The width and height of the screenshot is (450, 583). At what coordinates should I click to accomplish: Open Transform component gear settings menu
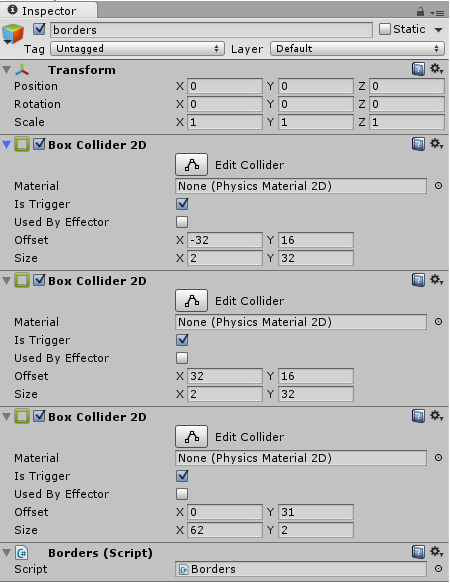[x=436, y=69]
